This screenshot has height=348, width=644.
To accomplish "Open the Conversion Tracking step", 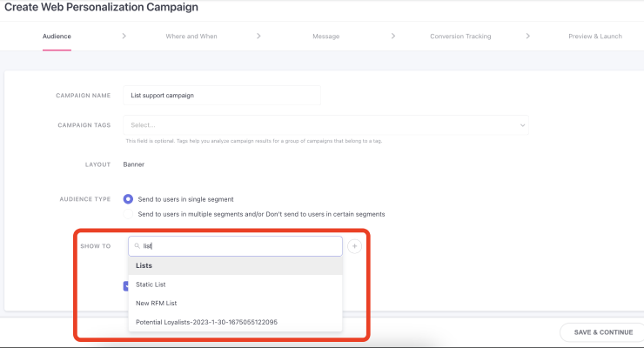I will coord(460,37).
